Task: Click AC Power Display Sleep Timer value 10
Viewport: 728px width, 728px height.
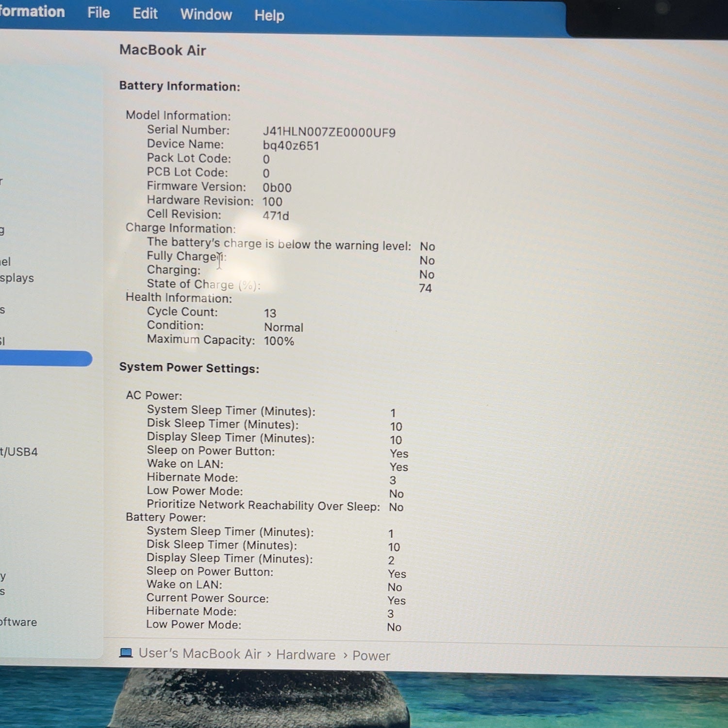Action: (x=396, y=440)
